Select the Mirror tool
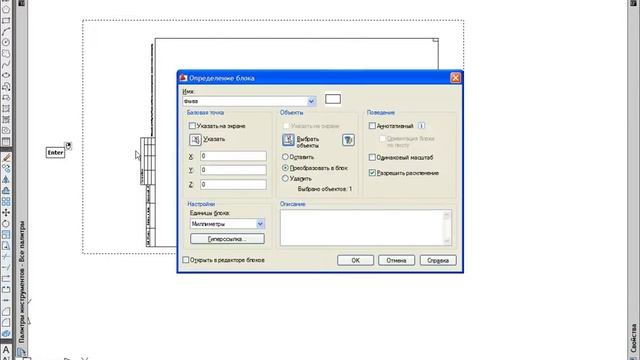This screenshot has height=360, width=640. tap(6, 179)
